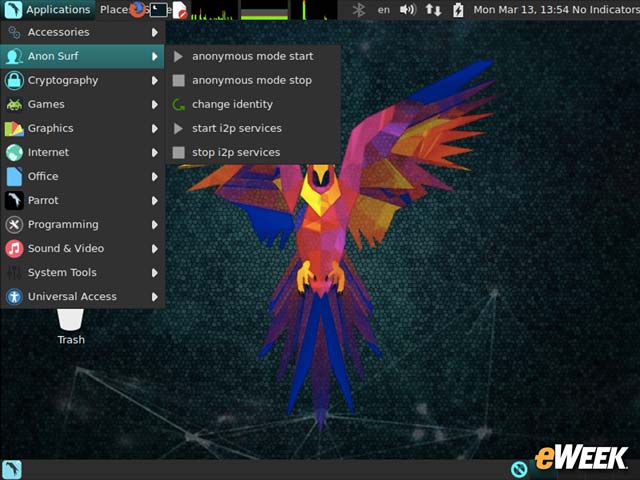
Task: Expand the Programming submenu arrow
Action: [155, 224]
